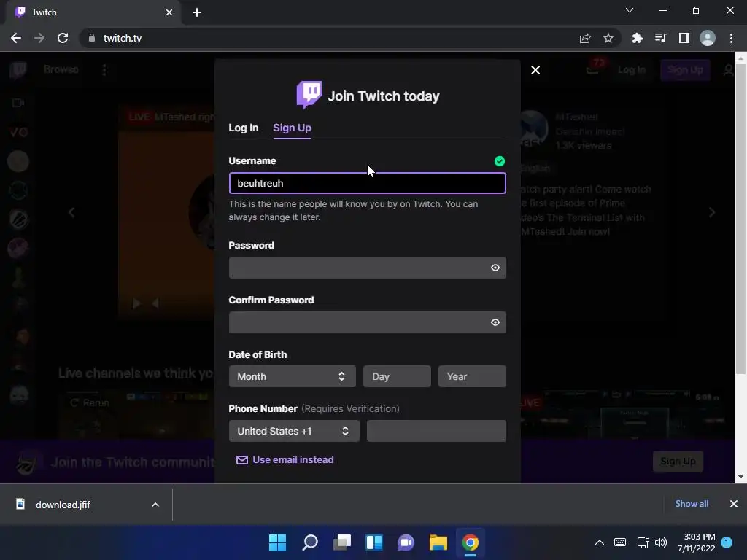
Task: Click Sign Up in bottom community banner
Action: pos(678,462)
